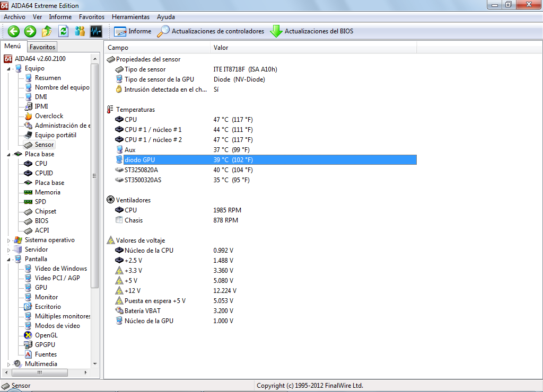Click tree panel scroll down arrow
The height and width of the screenshot is (392, 543).
(x=95, y=364)
